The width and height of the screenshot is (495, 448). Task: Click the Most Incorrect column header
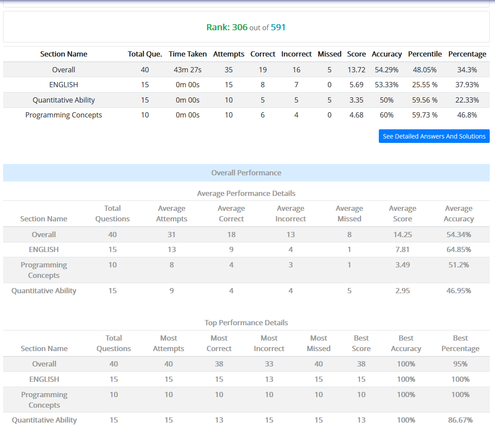pos(269,343)
